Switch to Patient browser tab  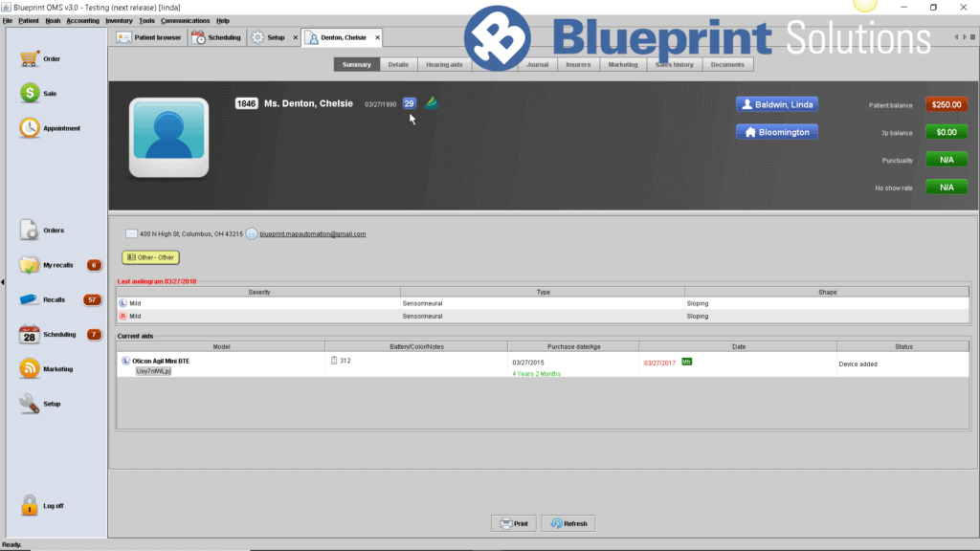pyautogui.click(x=150, y=37)
